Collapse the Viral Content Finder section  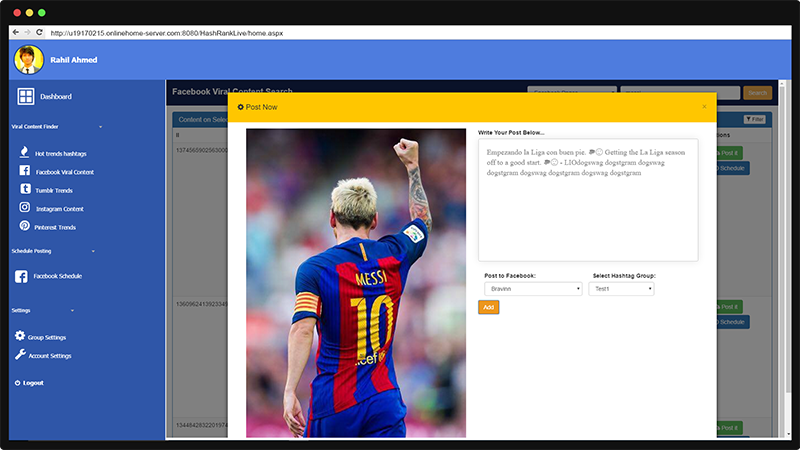[100, 128]
